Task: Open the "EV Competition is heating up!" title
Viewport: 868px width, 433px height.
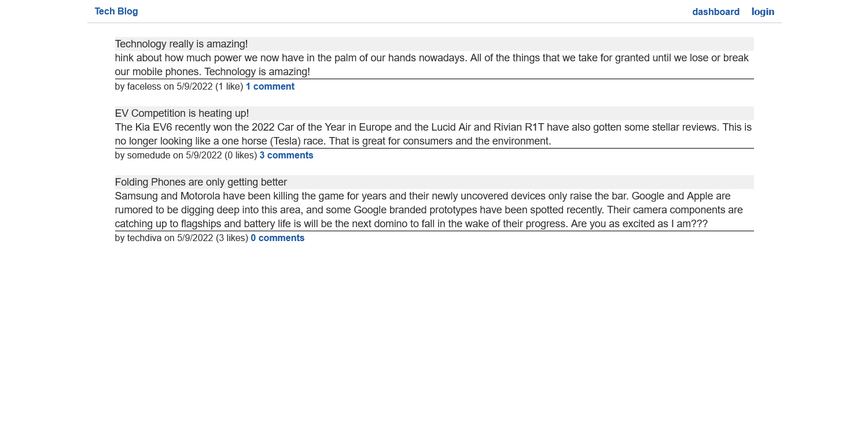Action: coord(182,113)
